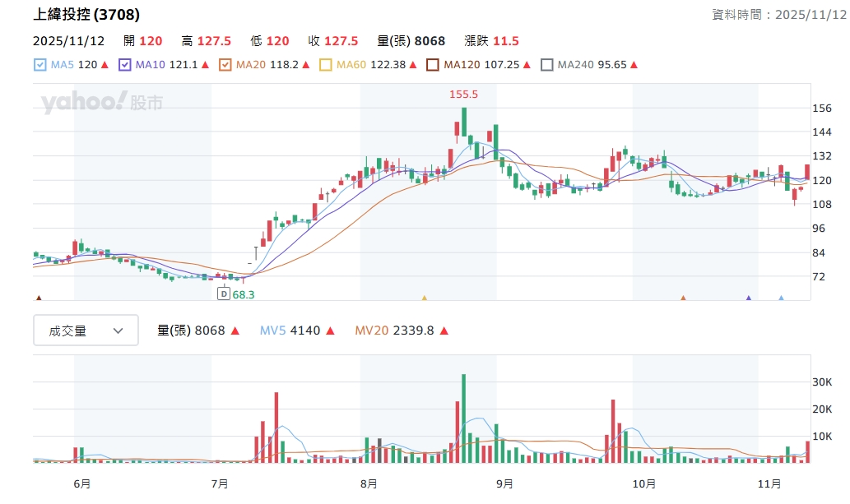This screenshot has height=504, width=850.
Task: Click the 9月 label on time axis
Action: [x=504, y=483]
